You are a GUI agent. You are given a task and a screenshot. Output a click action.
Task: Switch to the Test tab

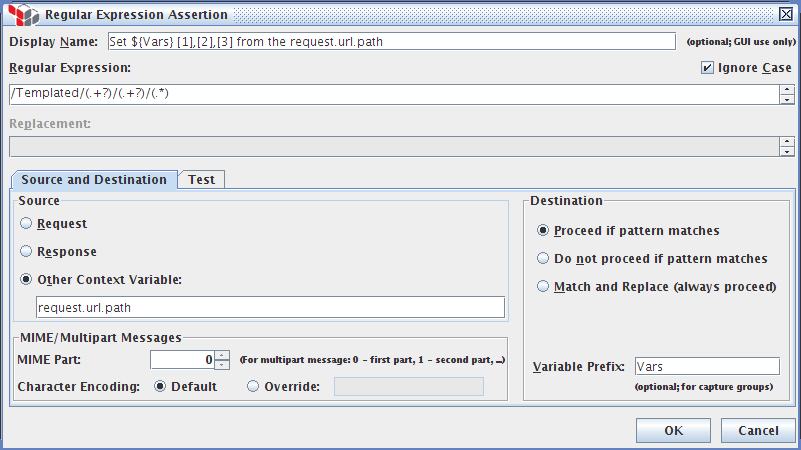(x=201, y=180)
